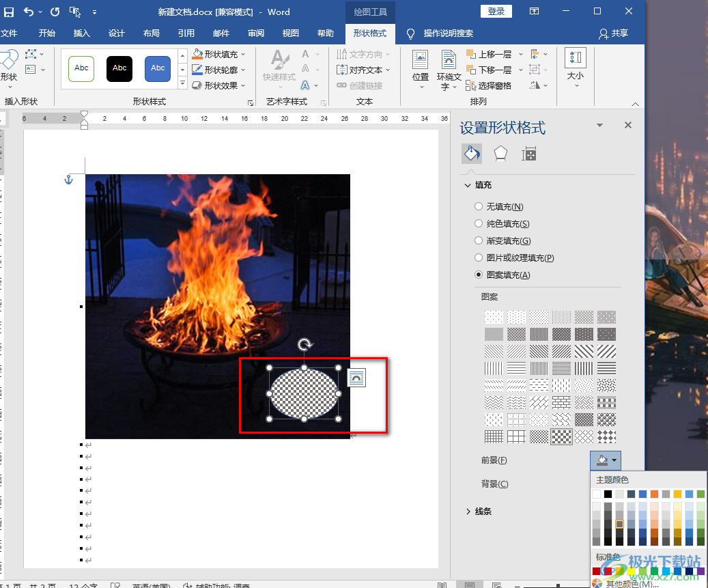The image size is (708, 588).
Task: Choose the gold theme color swatch
Action: (677, 494)
